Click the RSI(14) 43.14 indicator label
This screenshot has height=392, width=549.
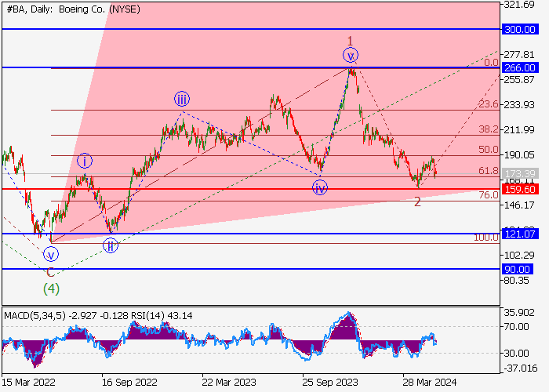162,316
